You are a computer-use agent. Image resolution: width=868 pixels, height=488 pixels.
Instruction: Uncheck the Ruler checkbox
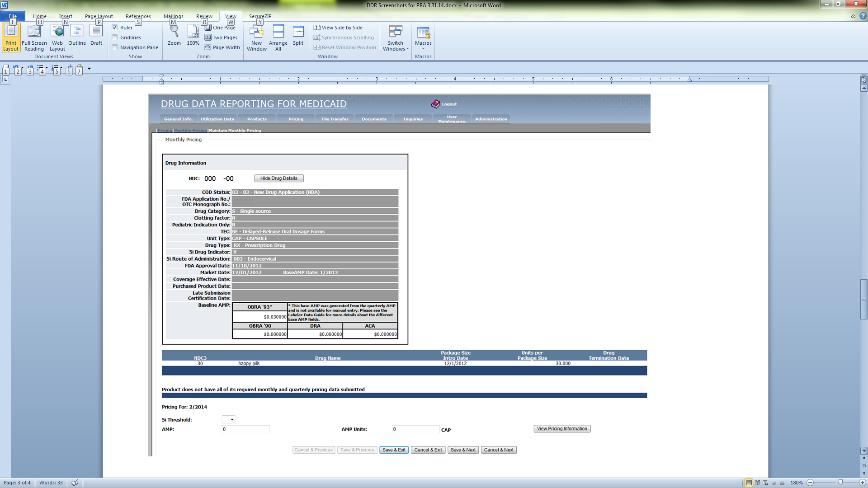[115, 28]
